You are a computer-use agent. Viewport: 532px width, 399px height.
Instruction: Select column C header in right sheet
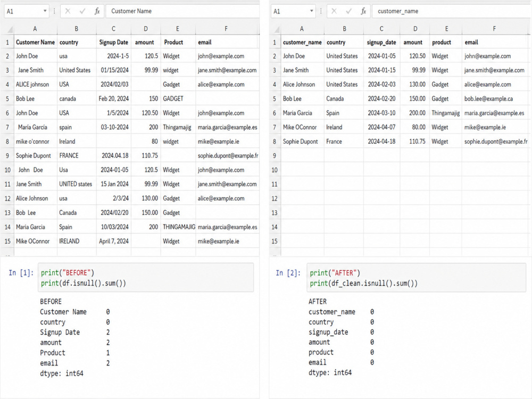[x=381, y=29]
